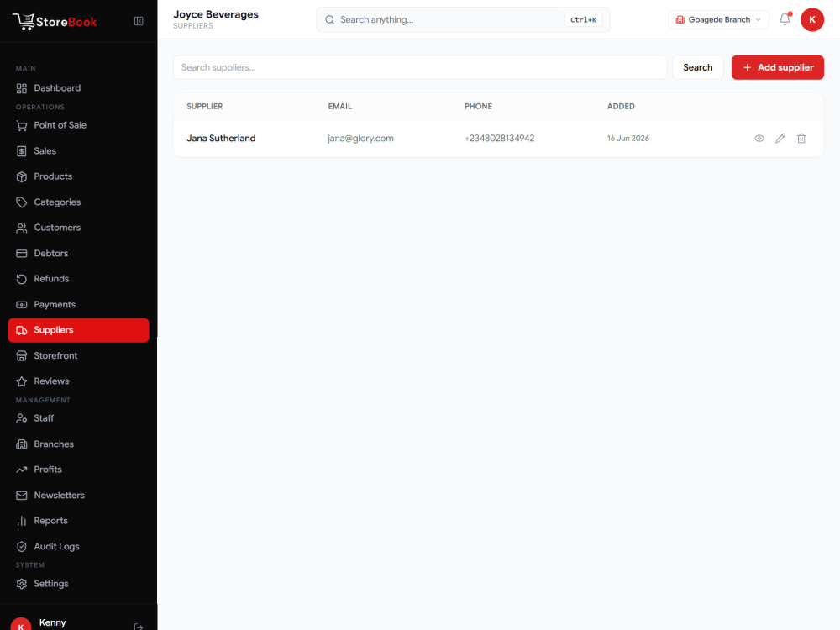This screenshot has height=630, width=840.
Task: Select the active Suppliers menu item
Action: [x=78, y=330]
